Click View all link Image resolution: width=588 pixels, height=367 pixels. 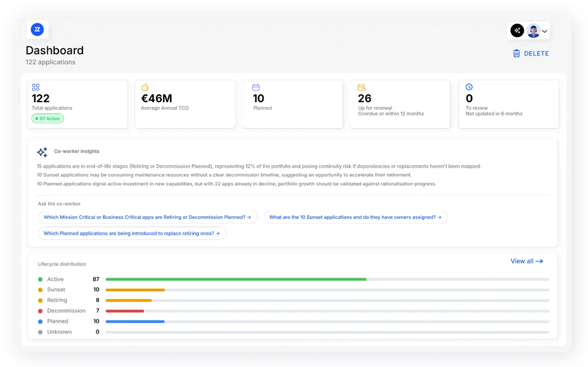tap(526, 261)
